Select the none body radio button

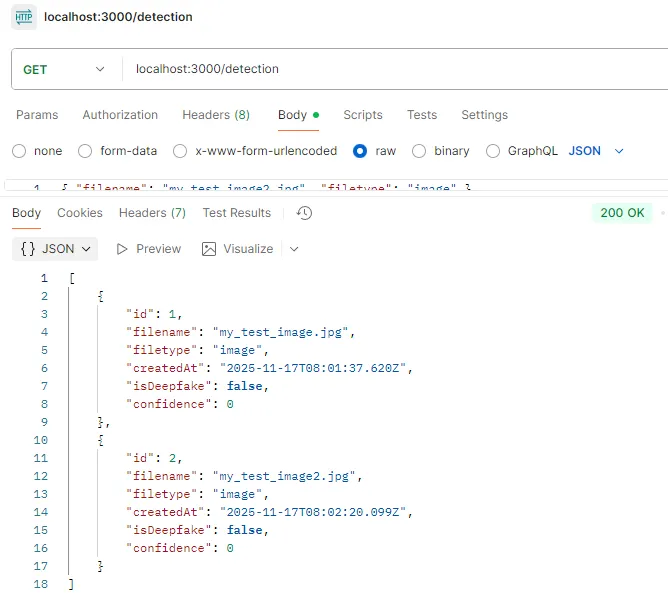pyautogui.click(x=19, y=151)
